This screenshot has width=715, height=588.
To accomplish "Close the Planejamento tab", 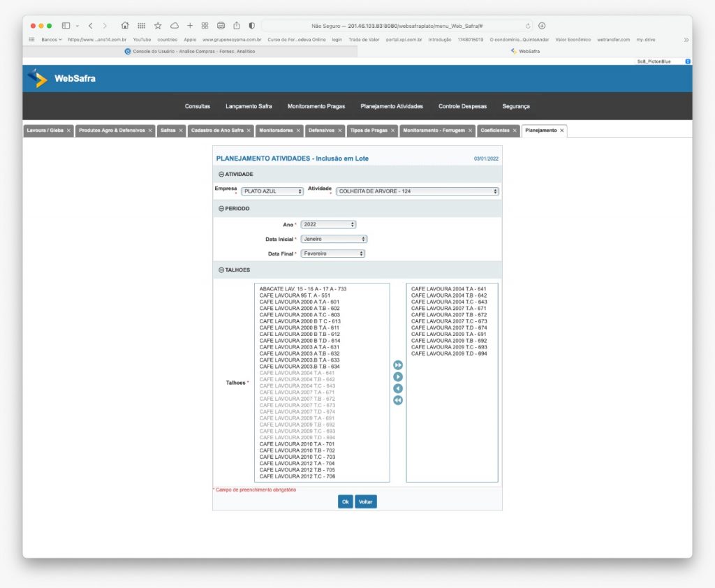I will click(562, 131).
